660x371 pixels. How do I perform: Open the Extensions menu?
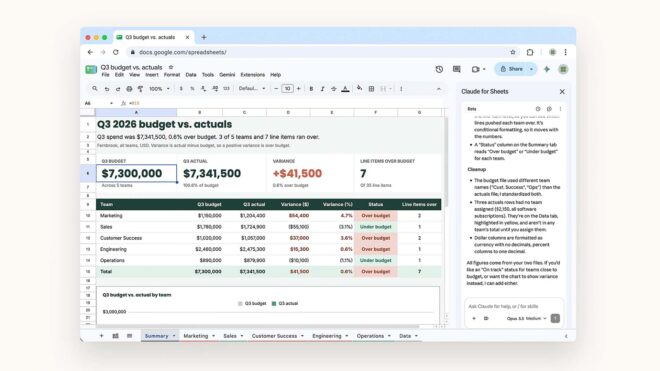point(253,75)
